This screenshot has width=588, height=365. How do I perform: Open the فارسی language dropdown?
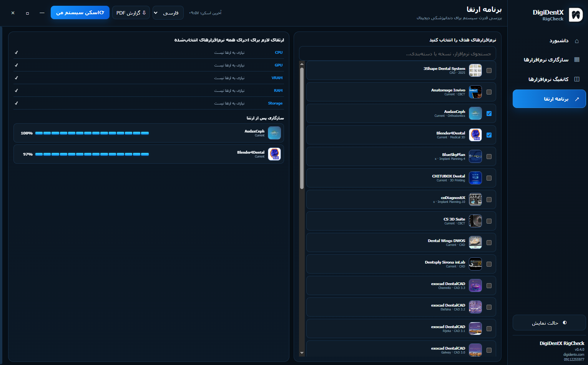[x=168, y=13]
